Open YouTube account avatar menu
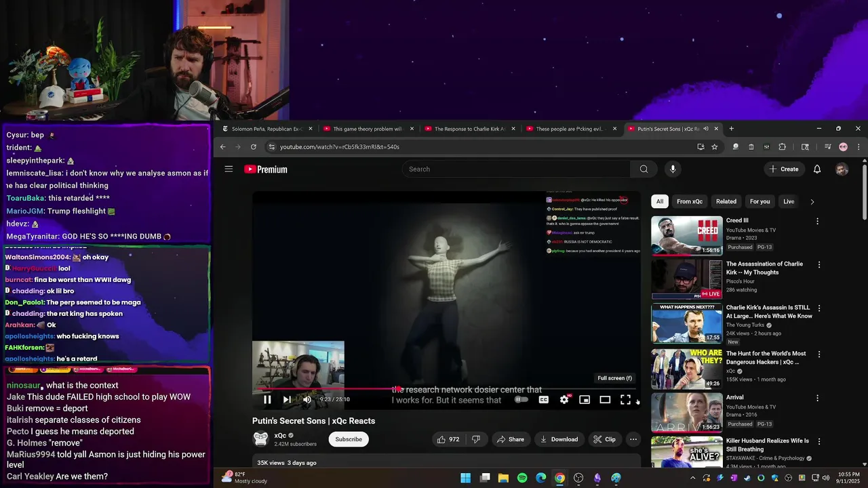The image size is (868, 488). point(842,169)
